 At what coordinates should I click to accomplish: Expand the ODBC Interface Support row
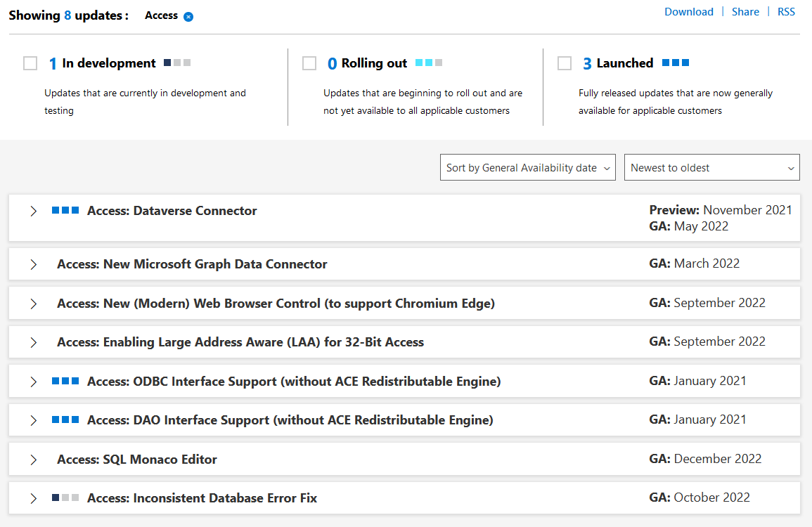point(34,382)
